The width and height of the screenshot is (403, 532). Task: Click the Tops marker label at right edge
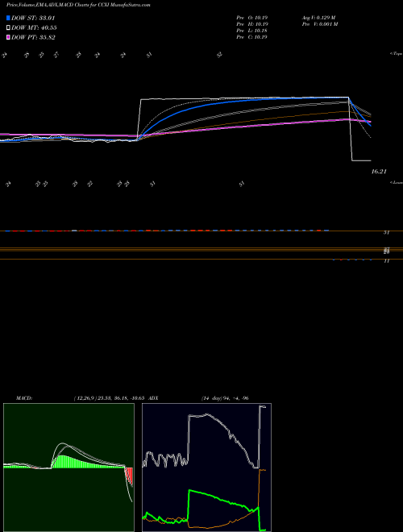tap(397, 54)
